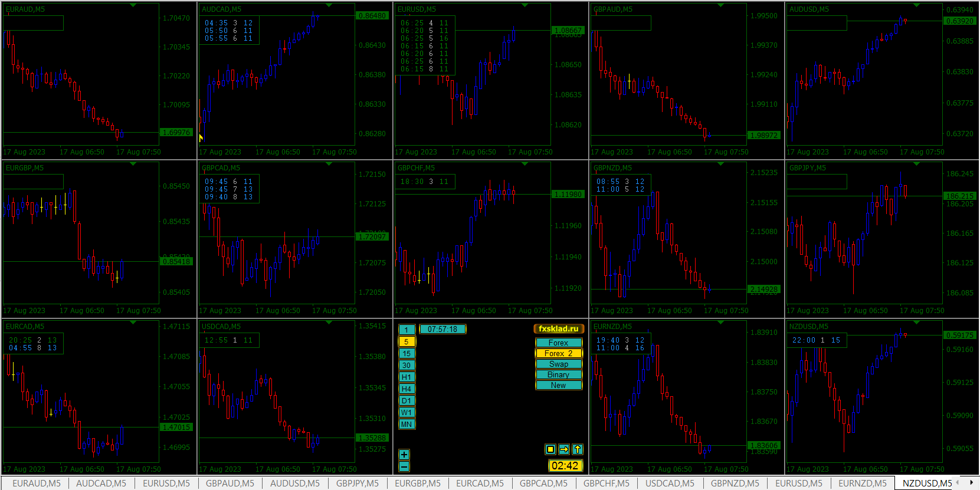Switch to the W1 timeframe

click(x=407, y=412)
